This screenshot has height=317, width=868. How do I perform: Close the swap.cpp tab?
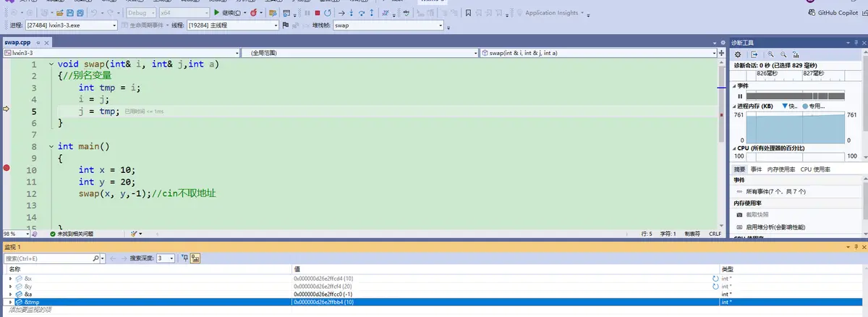tap(46, 43)
